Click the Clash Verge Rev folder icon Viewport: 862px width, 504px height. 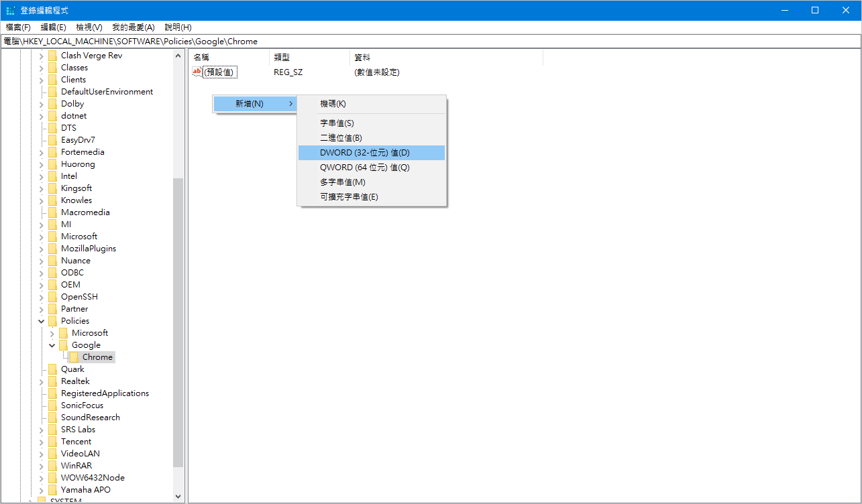pos(52,56)
